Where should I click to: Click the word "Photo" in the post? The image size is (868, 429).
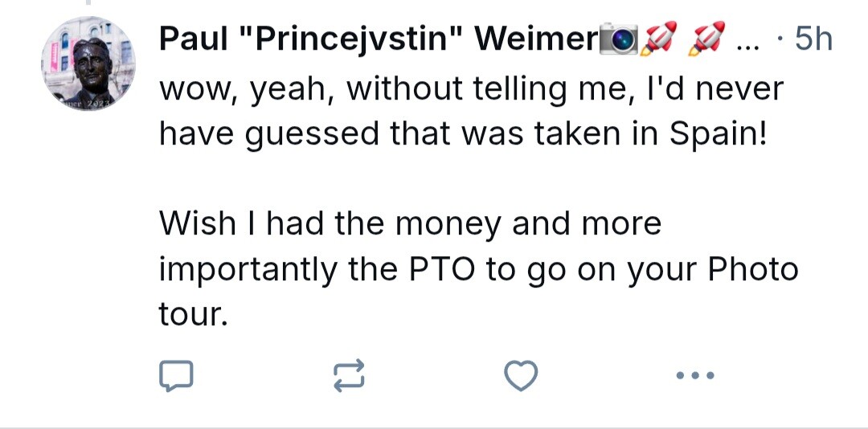point(752,268)
